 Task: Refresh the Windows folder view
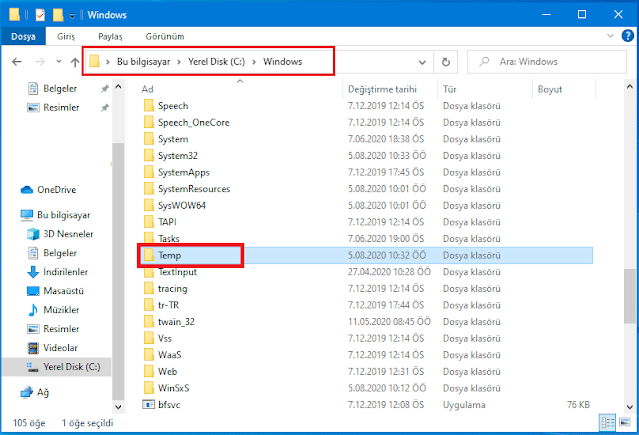point(446,62)
